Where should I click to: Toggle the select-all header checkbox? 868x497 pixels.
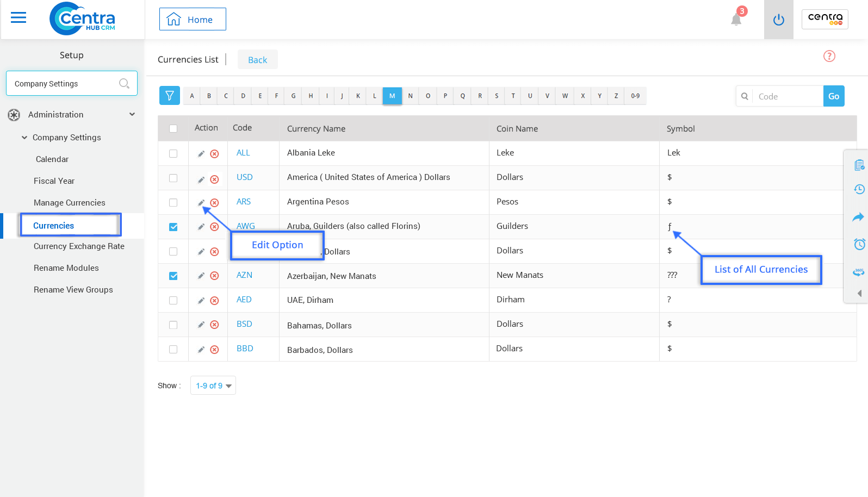173,129
